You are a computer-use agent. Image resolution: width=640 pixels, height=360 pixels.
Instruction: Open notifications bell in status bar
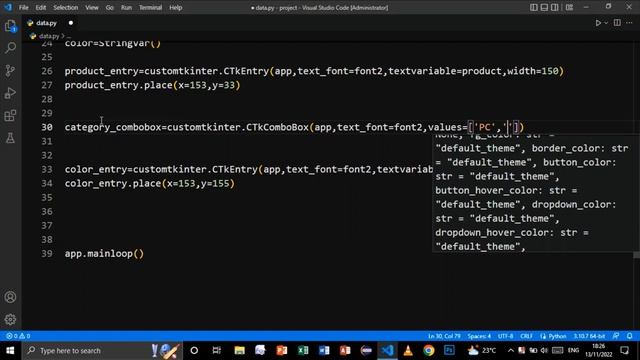pyautogui.click(x=629, y=336)
